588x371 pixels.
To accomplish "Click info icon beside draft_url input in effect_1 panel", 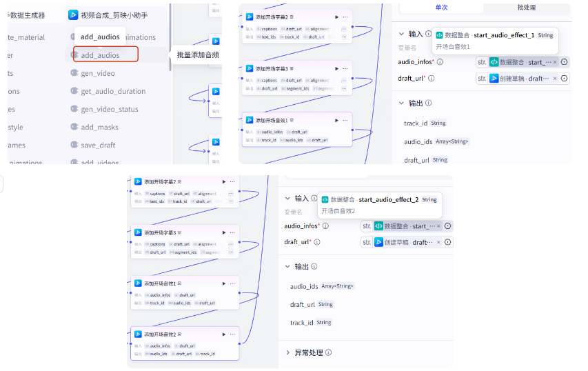I will tap(432, 79).
